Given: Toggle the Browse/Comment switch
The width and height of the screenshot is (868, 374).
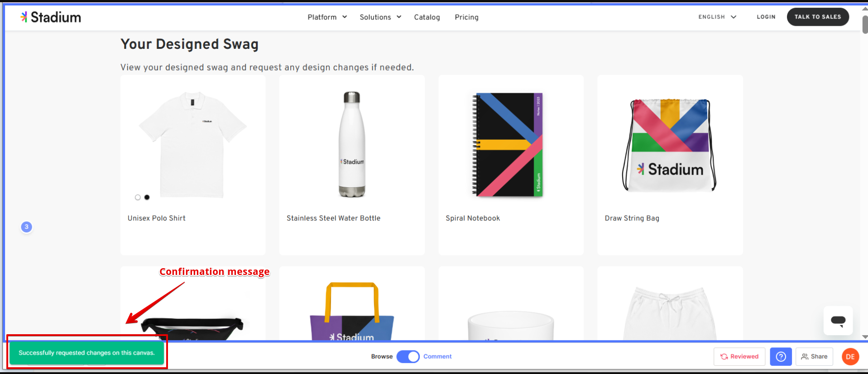Looking at the screenshot, I should (x=408, y=356).
